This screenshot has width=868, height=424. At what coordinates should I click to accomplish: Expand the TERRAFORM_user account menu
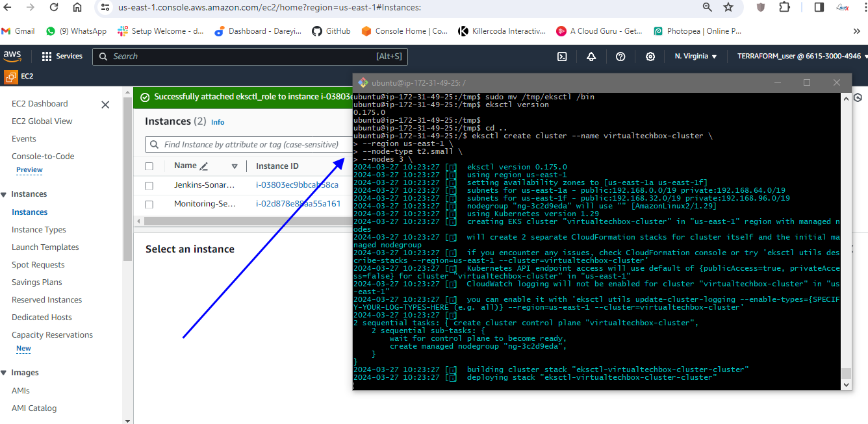pyautogui.click(x=802, y=56)
